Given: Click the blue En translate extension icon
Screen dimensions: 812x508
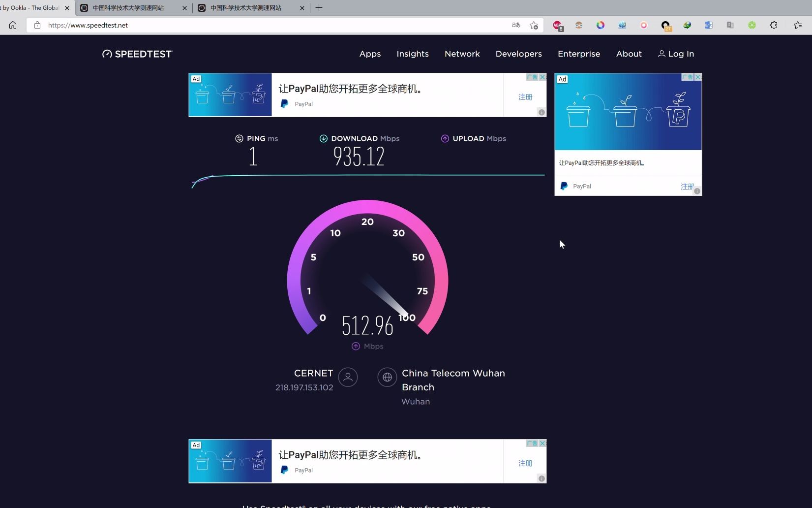Looking at the screenshot, I should click(709, 25).
